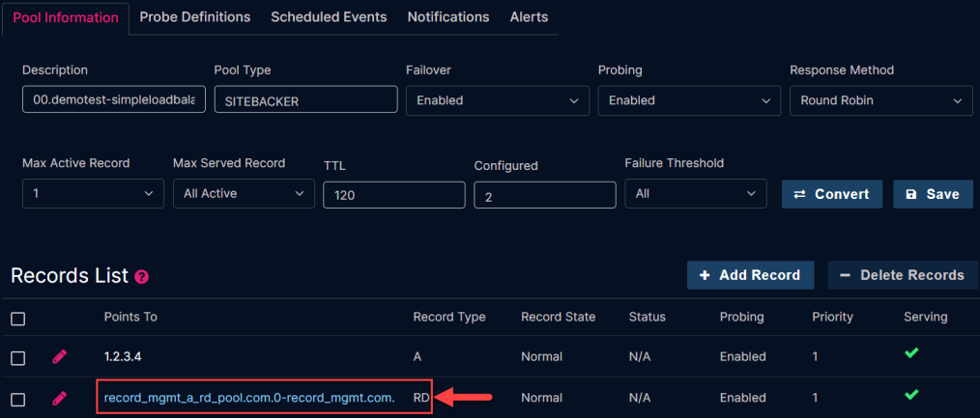Expand the Probing dropdown
The width and height of the screenshot is (980, 419).
point(688,100)
